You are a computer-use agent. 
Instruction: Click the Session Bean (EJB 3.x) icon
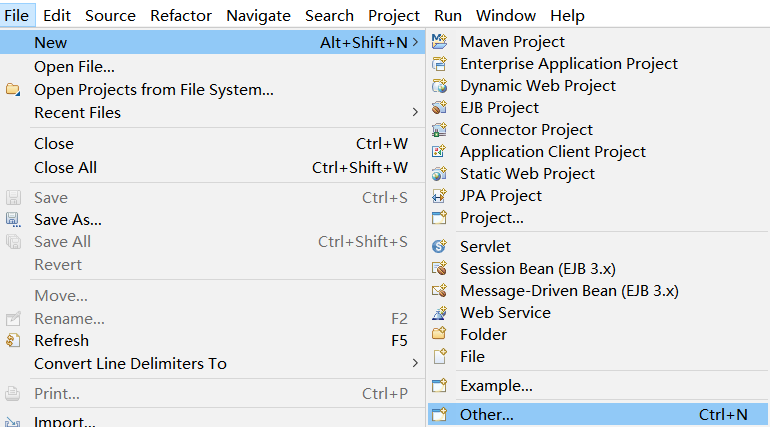click(x=440, y=268)
